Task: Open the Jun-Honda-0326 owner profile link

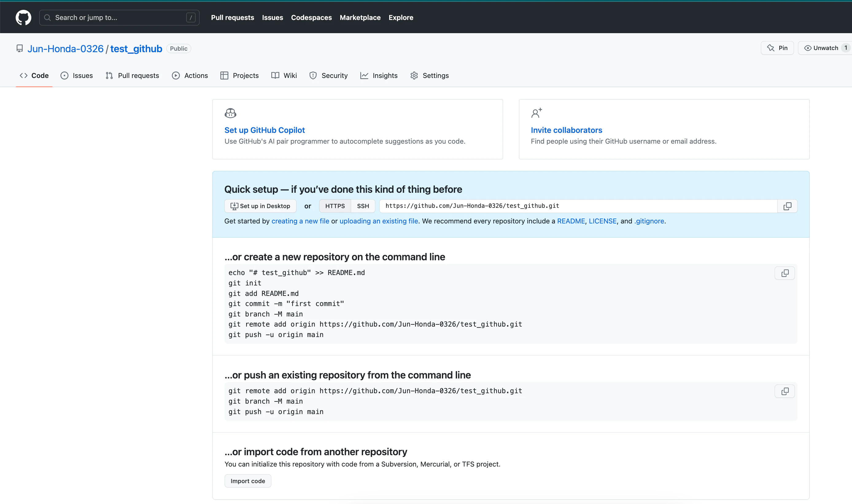Action: pos(66,48)
